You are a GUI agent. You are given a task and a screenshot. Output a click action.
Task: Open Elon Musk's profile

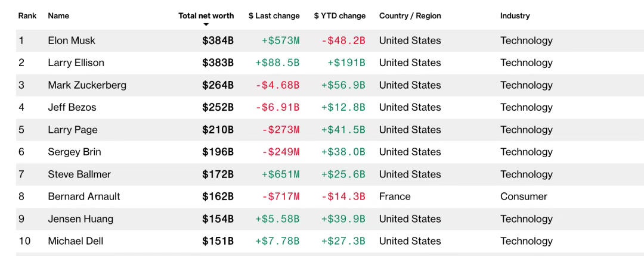[72, 40]
